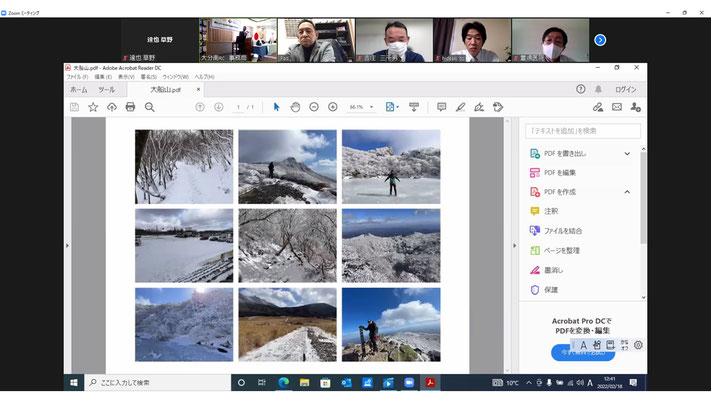Open the ファイルを結合 tool
The image size is (711, 400).
pyautogui.click(x=556, y=231)
